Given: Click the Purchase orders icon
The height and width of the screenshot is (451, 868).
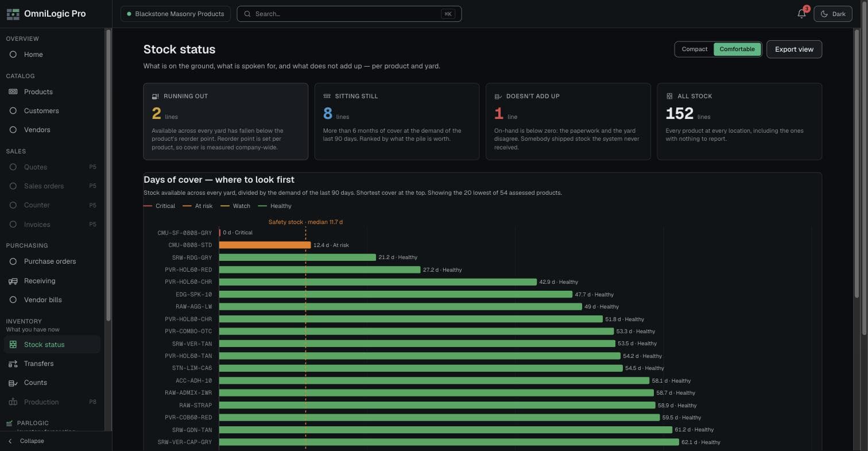Looking at the screenshot, I should point(13,261).
